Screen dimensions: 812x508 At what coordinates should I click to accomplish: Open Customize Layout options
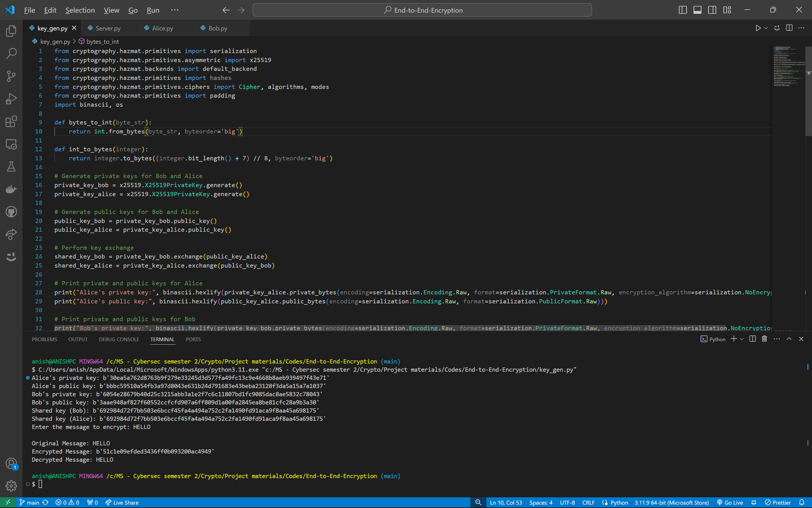727,10
